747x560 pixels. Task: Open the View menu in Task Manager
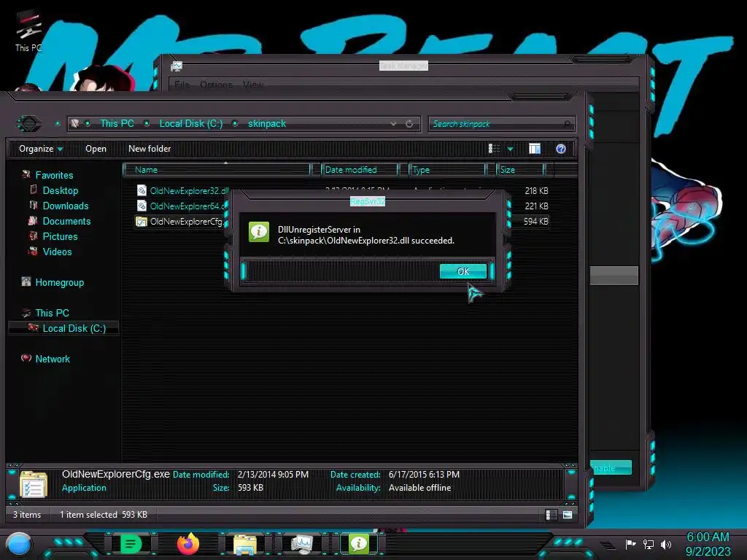(253, 85)
